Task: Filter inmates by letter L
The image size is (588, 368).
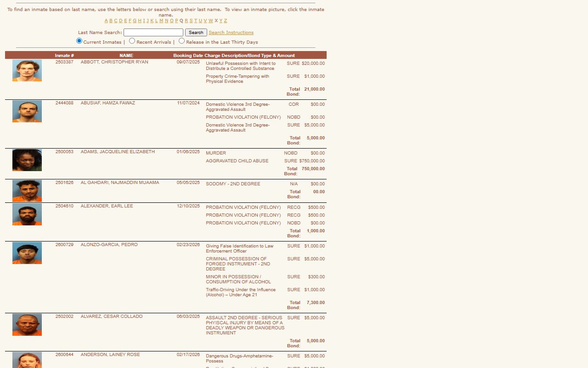Action: click(157, 21)
